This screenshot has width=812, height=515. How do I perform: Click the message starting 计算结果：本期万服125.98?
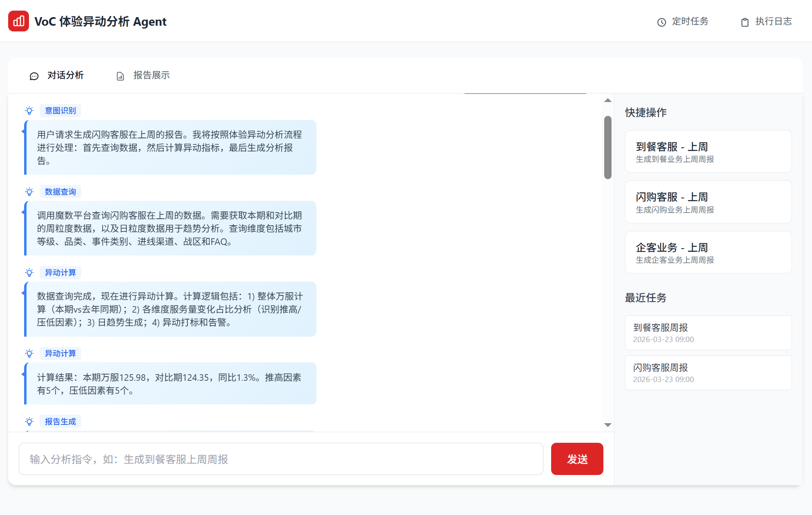tap(170, 384)
